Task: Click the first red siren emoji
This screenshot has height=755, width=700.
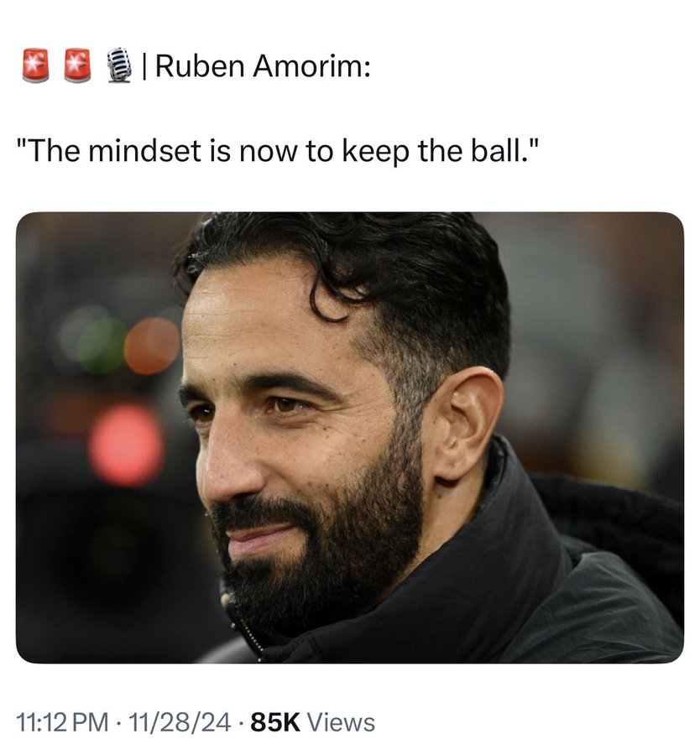Action: tap(35, 65)
